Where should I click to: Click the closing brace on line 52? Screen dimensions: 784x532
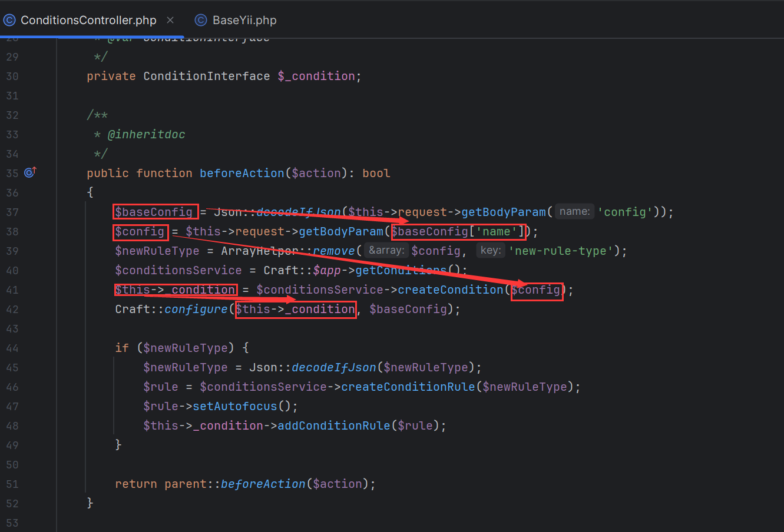(x=90, y=503)
